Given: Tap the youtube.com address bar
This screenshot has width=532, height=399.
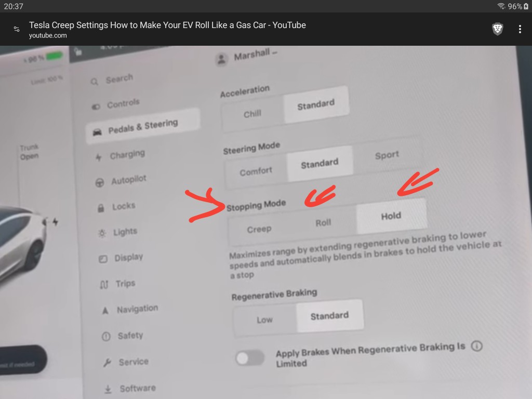Looking at the screenshot, I should point(48,35).
